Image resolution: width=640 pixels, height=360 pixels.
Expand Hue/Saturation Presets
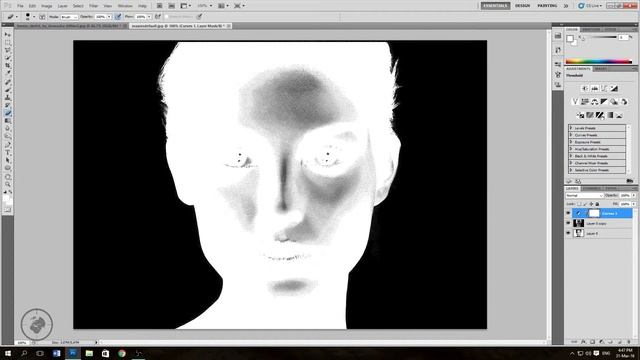pyautogui.click(x=571, y=149)
